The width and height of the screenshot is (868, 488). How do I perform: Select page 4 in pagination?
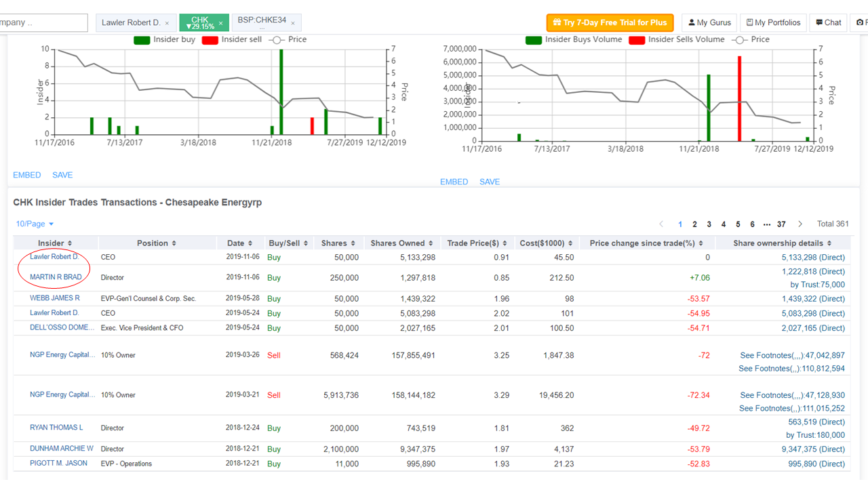coord(724,224)
